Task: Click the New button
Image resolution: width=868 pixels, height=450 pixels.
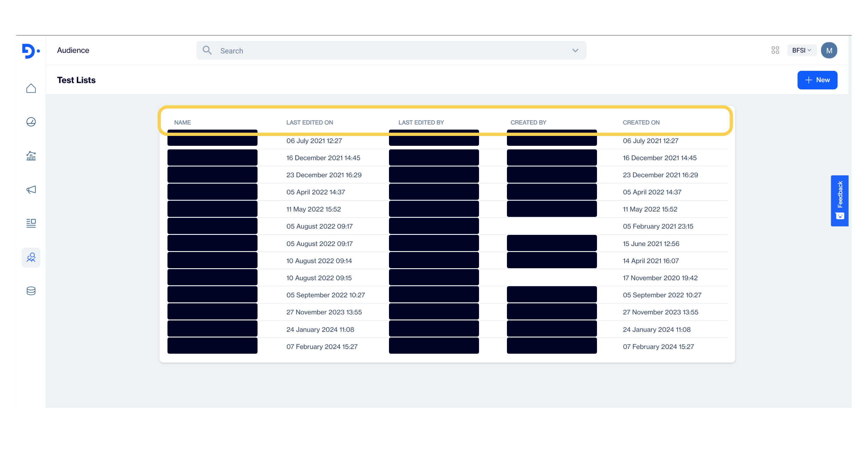Action: pos(817,80)
